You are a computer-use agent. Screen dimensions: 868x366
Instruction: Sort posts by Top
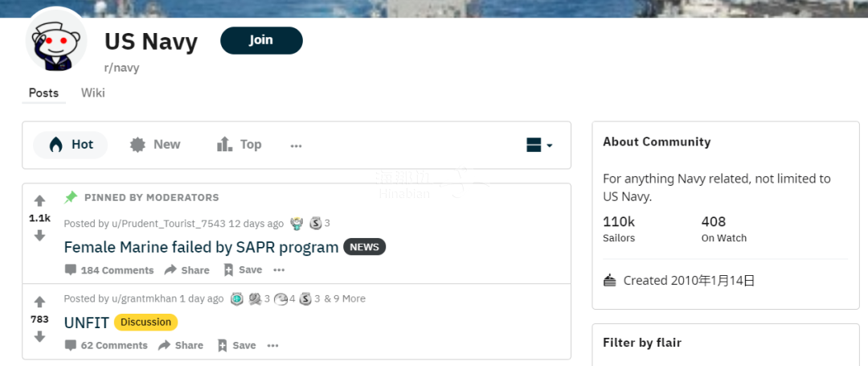(x=239, y=145)
